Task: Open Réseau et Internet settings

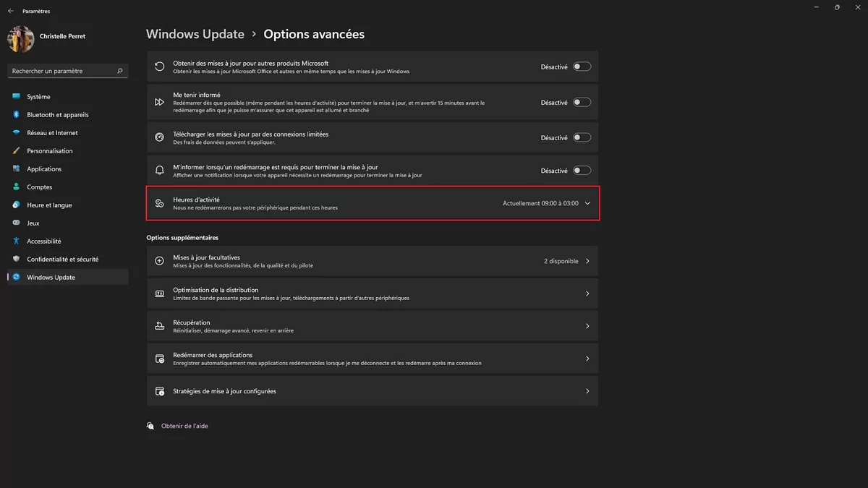Action: (x=68, y=133)
